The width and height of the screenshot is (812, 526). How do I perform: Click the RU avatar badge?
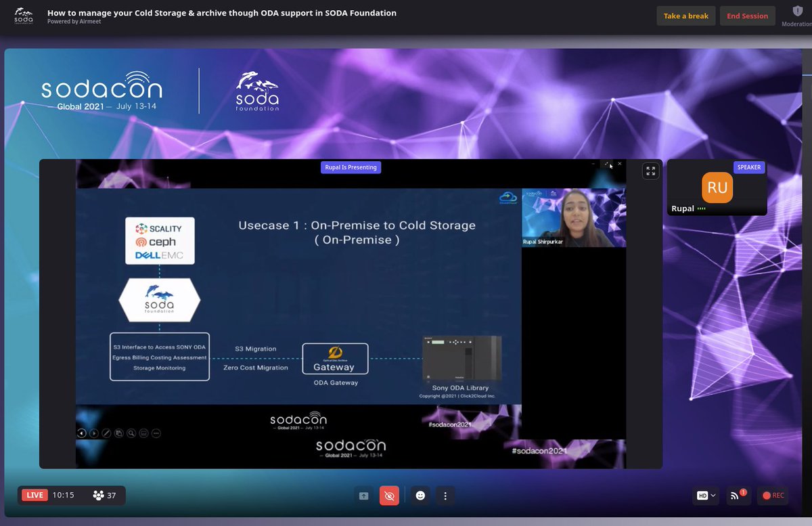pyautogui.click(x=717, y=187)
